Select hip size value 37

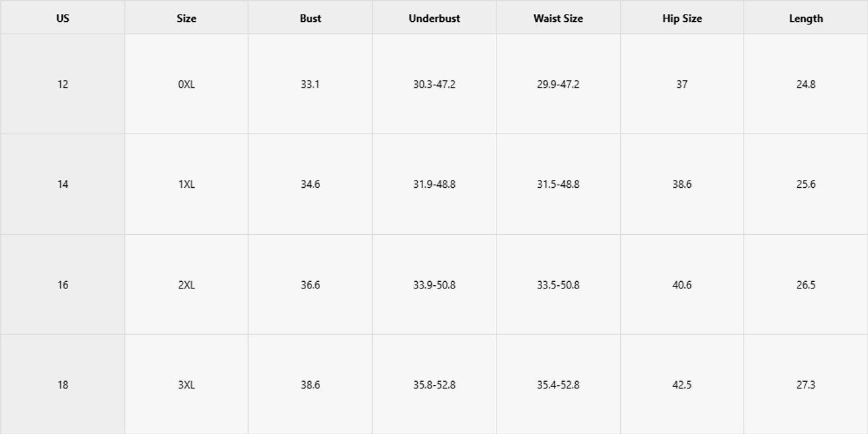click(682, 85)
